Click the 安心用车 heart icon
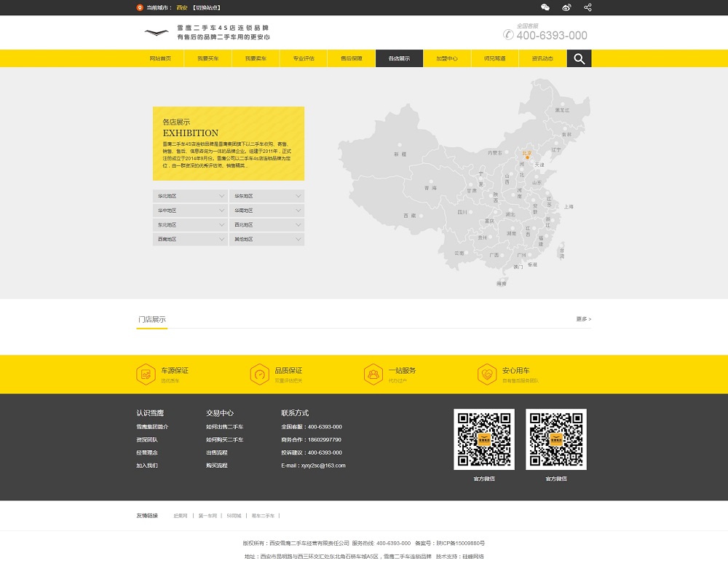This screenshot has height=569, width=728. (x=487, y=374)
